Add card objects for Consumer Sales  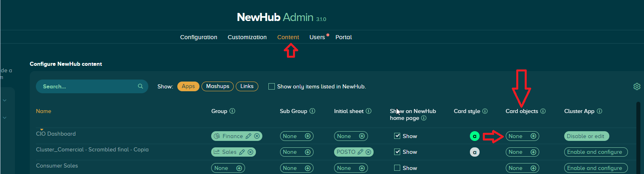tap(533, 168)
